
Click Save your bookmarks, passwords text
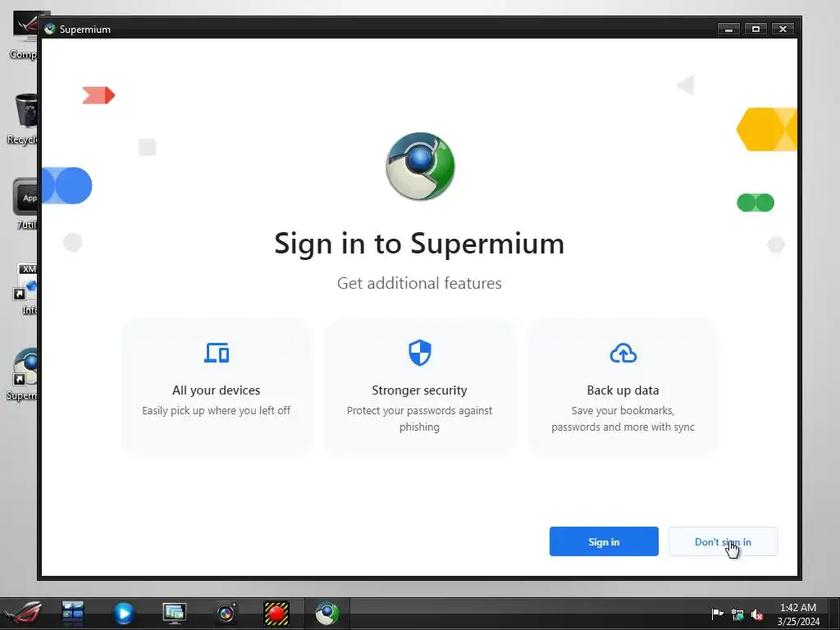[623, 418]
